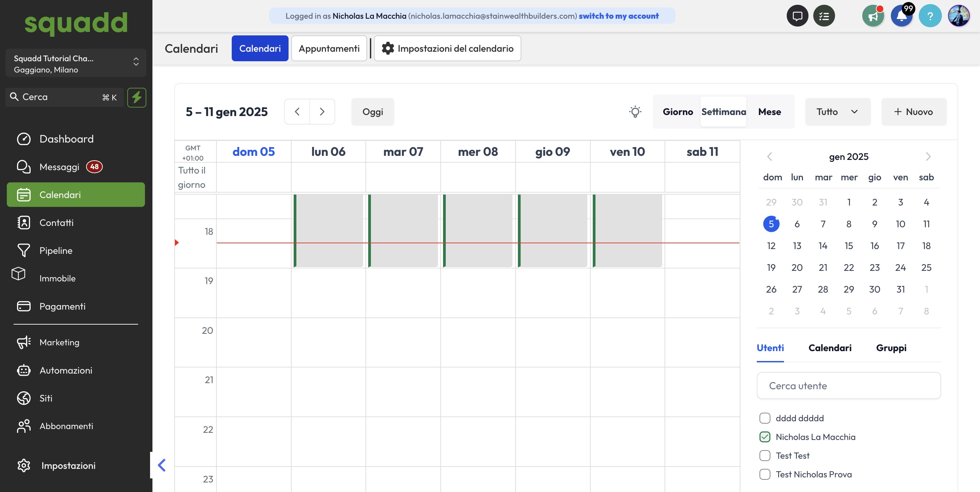Go to next month in mini calendar
The width and height of the screenshot is (980, 492).
coord(928,157)
